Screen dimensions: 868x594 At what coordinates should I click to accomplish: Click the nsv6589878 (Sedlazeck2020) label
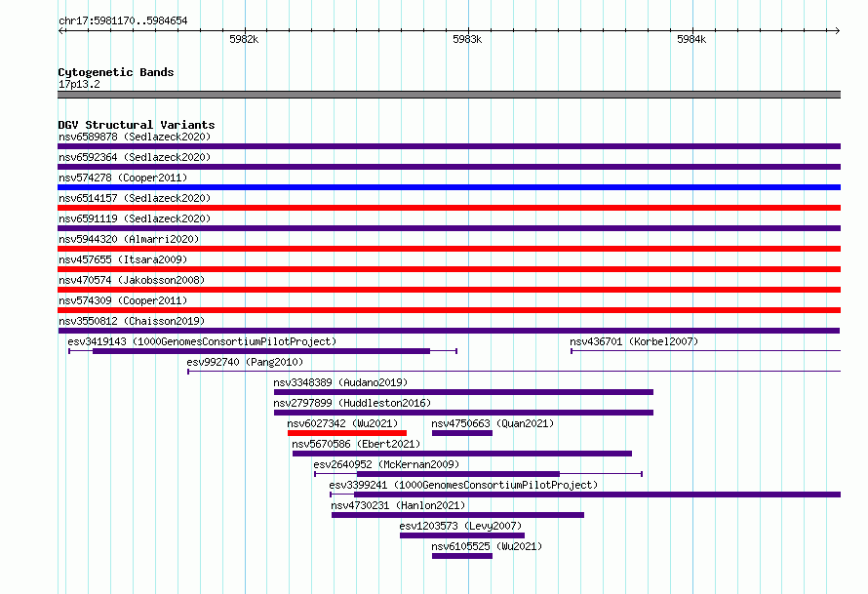click(x=135, y=137)
